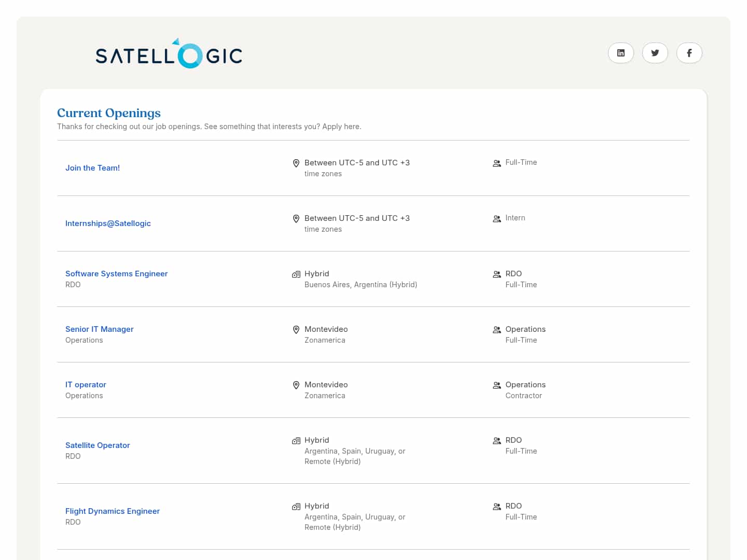View Flight Dynamics Engineer role
Image resolution: width=747 pixels, height=560 pixels.
pos(112,511)
